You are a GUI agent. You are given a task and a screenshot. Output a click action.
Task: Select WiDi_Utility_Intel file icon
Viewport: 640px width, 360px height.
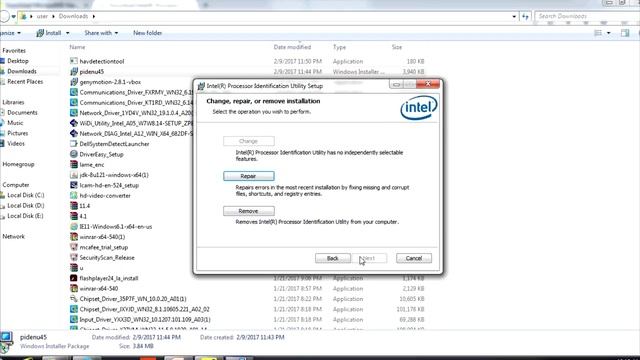pos(74,123)
